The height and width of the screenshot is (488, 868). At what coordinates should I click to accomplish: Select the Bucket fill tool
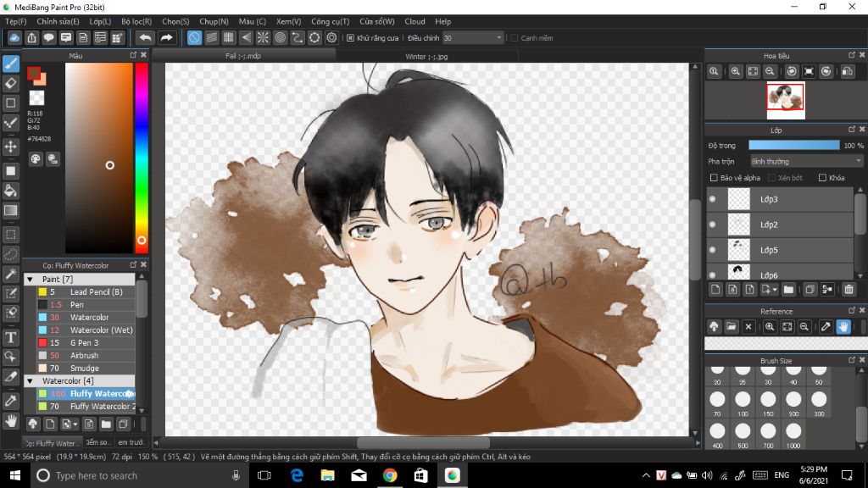10,191
